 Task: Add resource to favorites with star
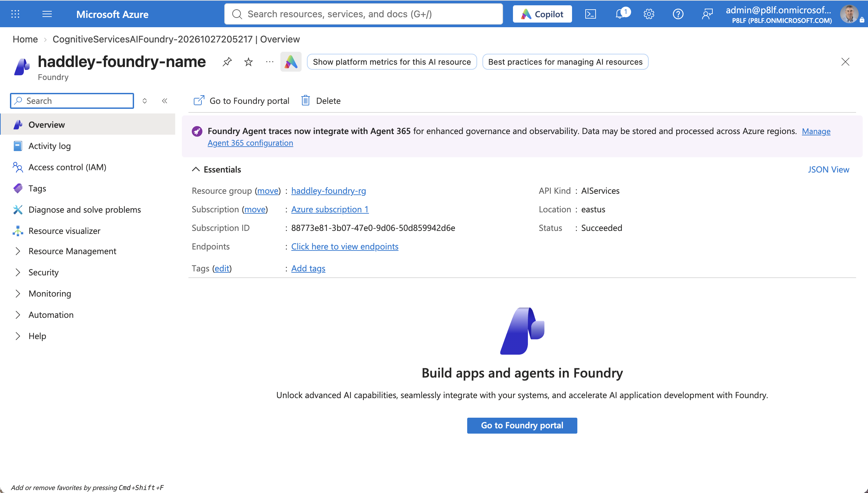pos(249,62)
